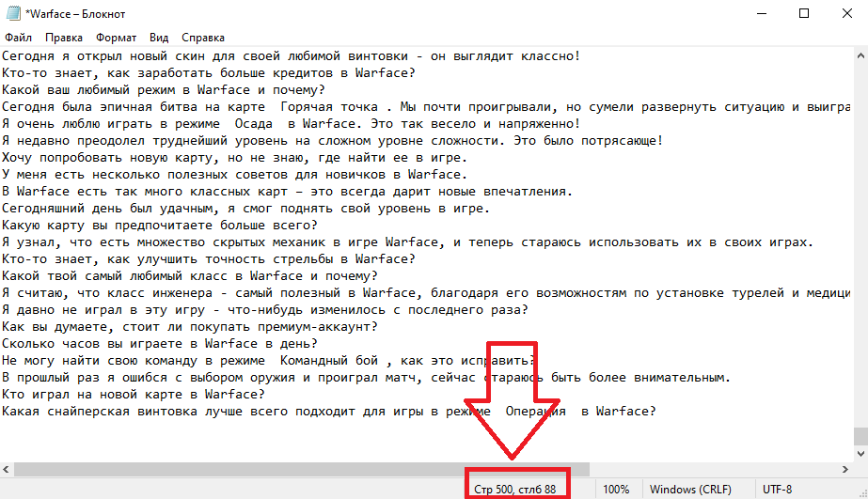Viewport: 868px width, 499px height.
Task: Click the Windows (CRLF) status entry
Action: [690, 490]
